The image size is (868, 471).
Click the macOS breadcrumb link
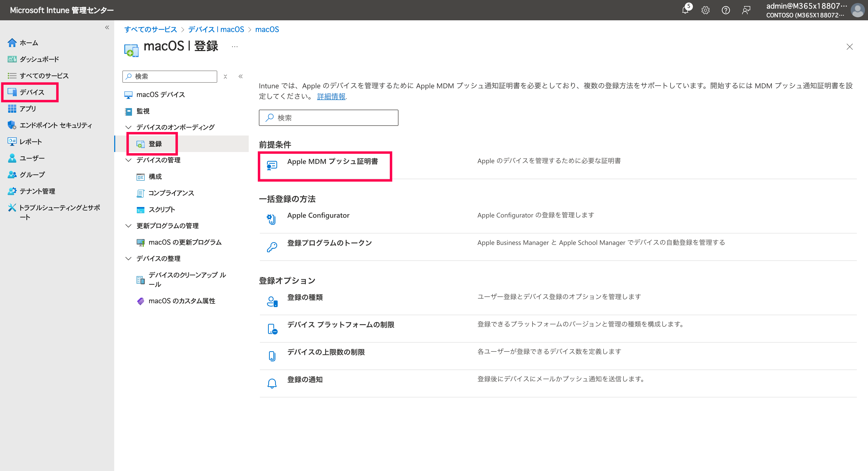pyautogui.click(x=267, y=29)
